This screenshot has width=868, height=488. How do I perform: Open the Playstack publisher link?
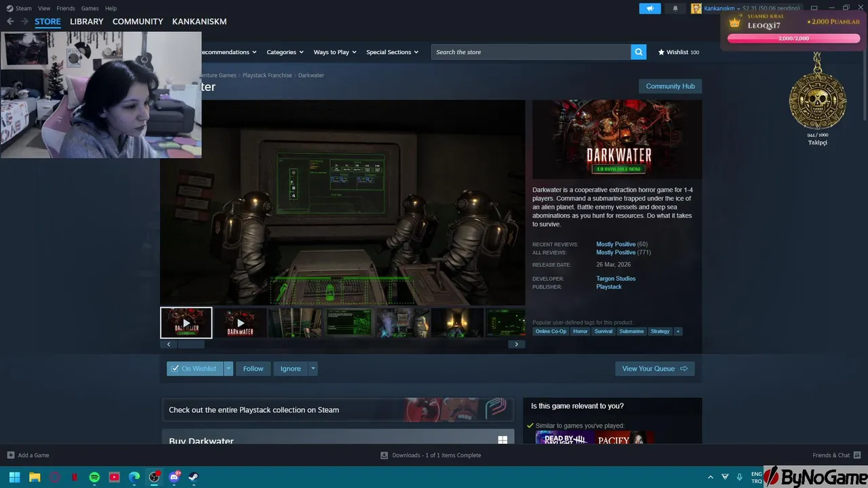(x=609, y=287)
